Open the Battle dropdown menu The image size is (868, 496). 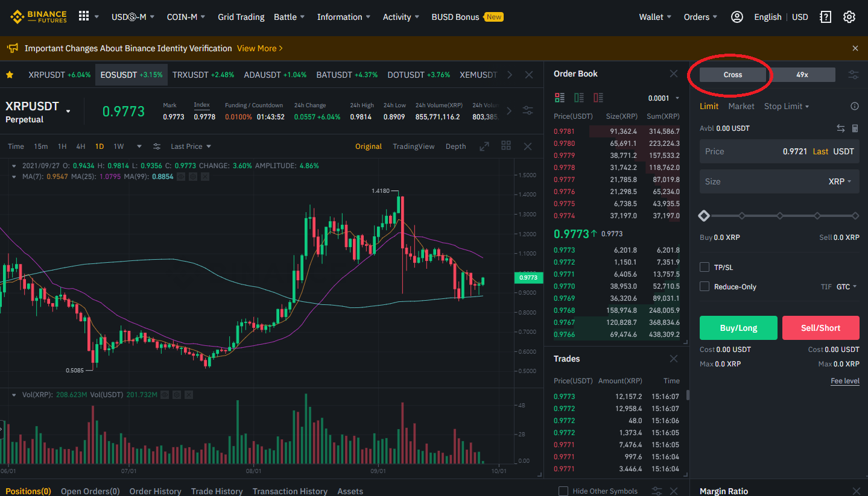pyautogui.click(x=289, y=17)
